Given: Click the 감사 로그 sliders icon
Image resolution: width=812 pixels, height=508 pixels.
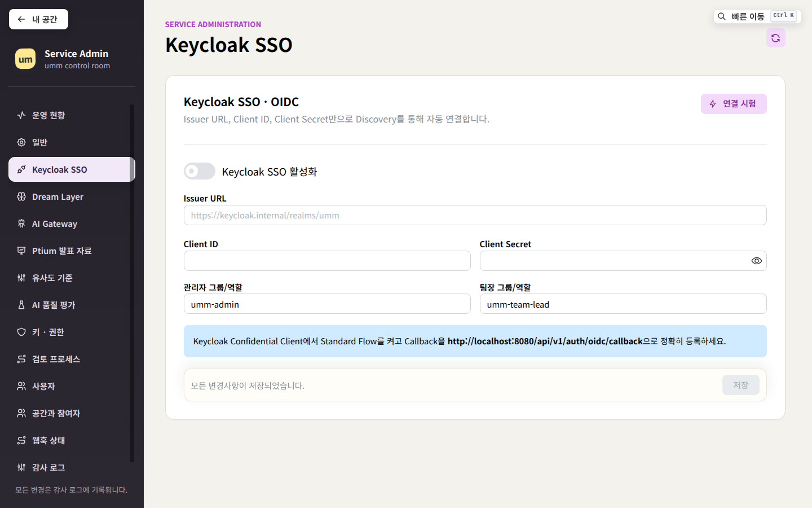Looking at the screenshot, I should [21, 467].
